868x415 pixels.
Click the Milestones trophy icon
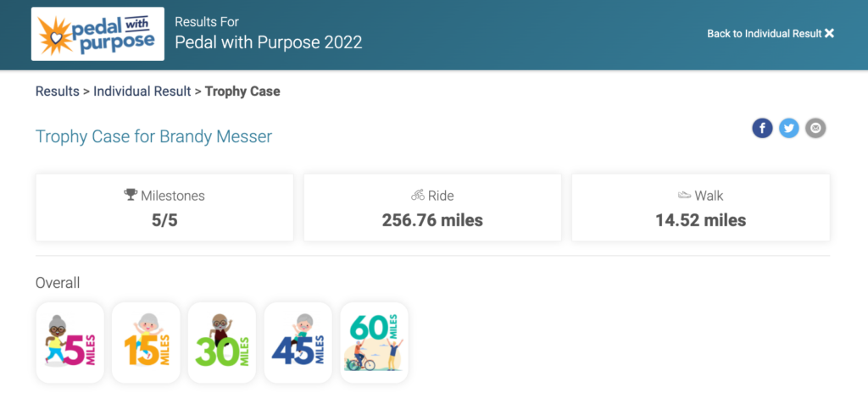point(131,195)
